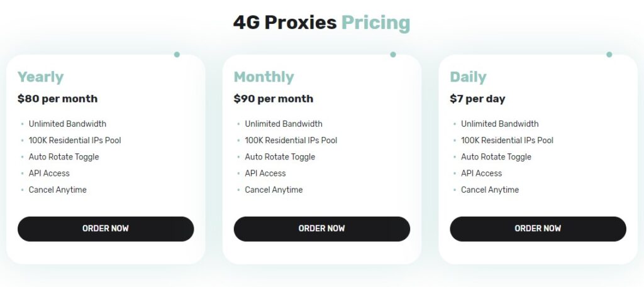Screen dimensions: 644x287
Task: Click the $80 per month price
Action: 57,99
